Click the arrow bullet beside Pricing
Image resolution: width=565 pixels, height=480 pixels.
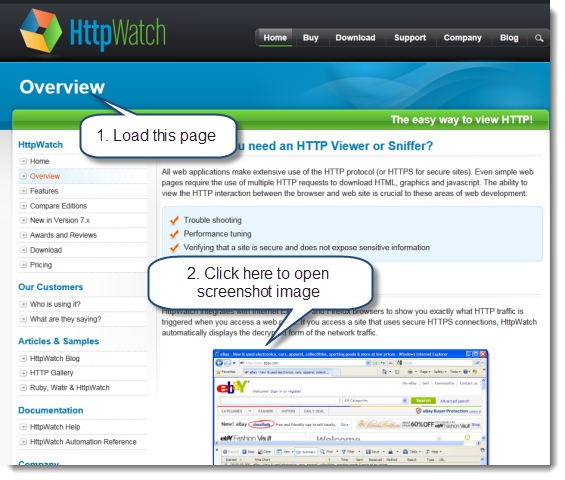pyautogui.click(x=23, y=265)
